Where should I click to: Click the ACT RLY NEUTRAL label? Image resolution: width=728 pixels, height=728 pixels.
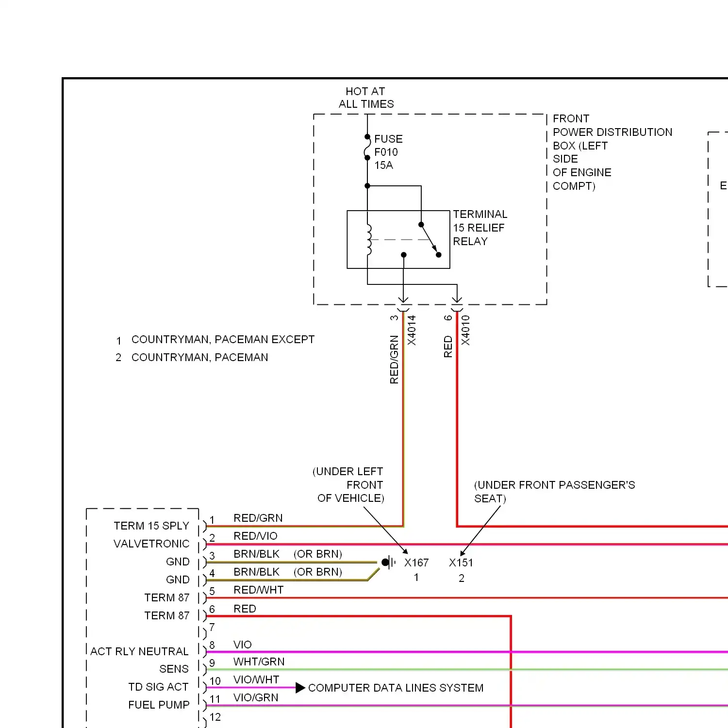[139, 651]
